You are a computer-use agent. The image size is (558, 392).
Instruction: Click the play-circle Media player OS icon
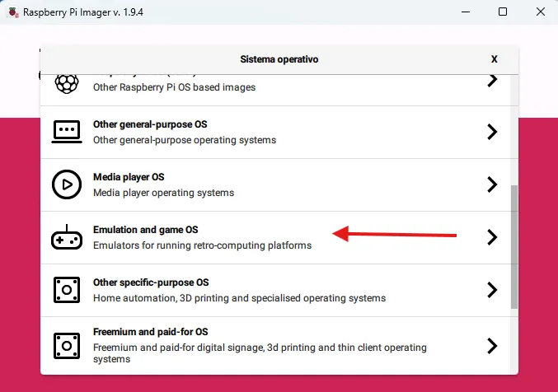coord(67,184)
